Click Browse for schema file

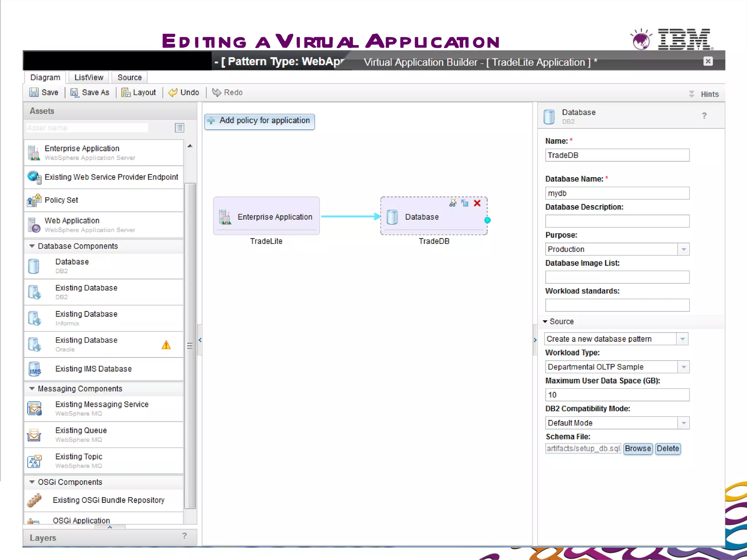638,448
